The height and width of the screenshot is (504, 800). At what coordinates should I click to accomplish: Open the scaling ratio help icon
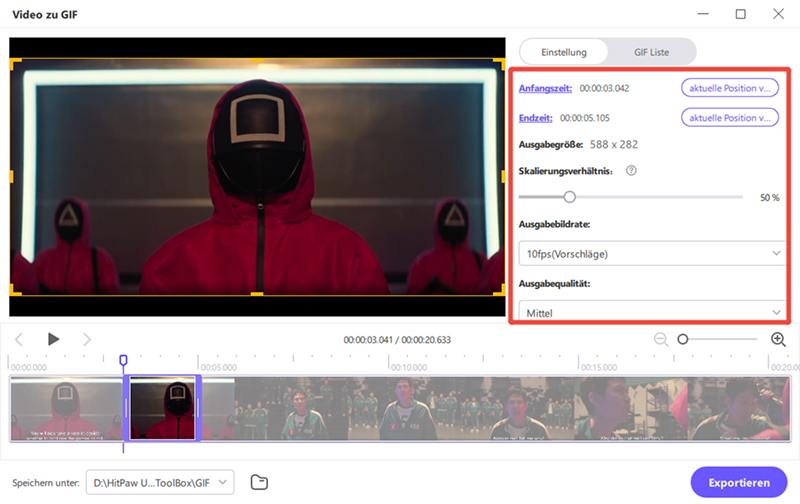pos(631,171)
